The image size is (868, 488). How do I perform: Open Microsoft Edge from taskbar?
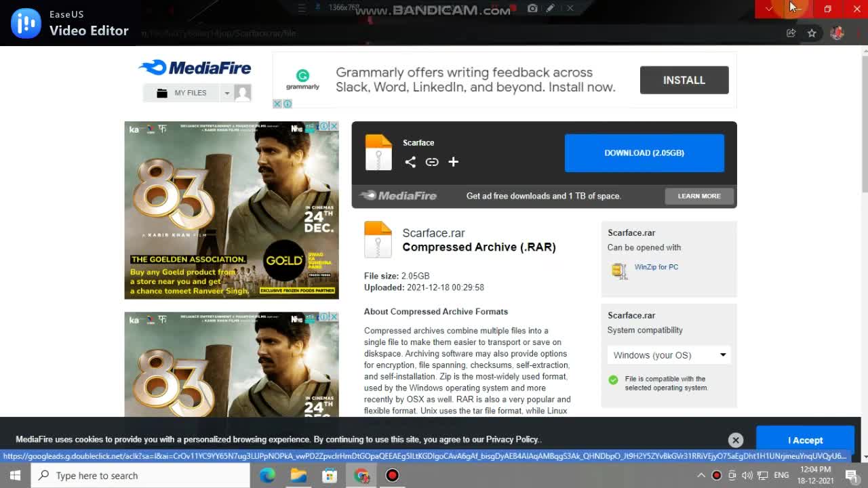click(x=267, y=475)
